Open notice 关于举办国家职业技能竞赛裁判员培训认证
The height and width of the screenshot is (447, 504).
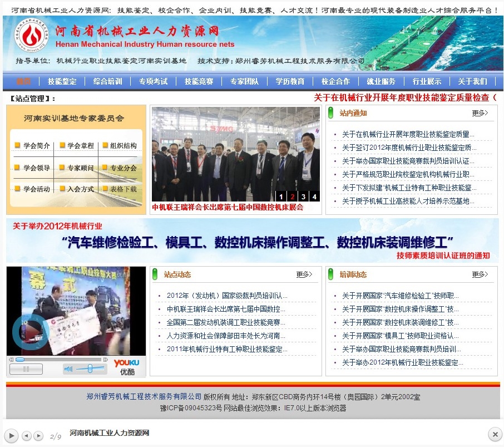click(408, 161)
